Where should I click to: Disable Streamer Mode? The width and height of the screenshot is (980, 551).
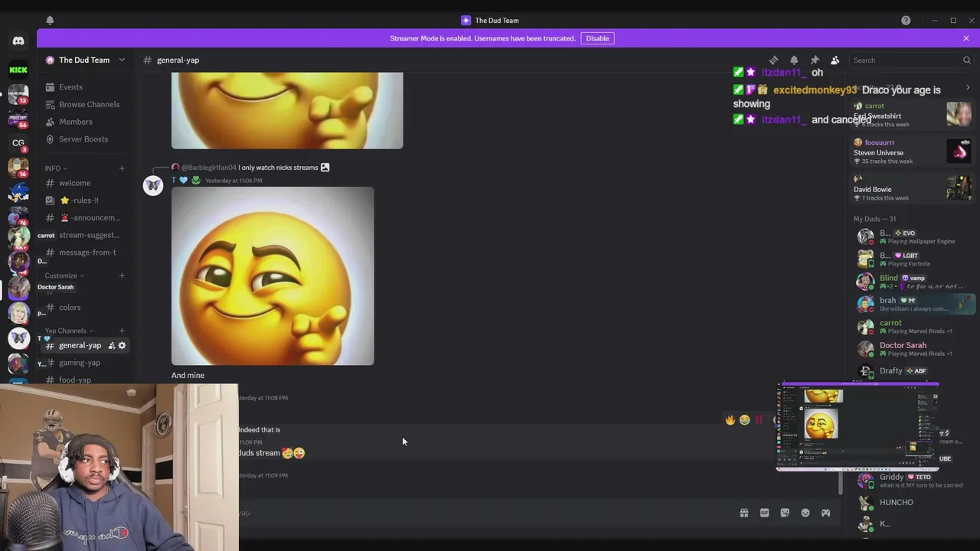click(597, 38)
